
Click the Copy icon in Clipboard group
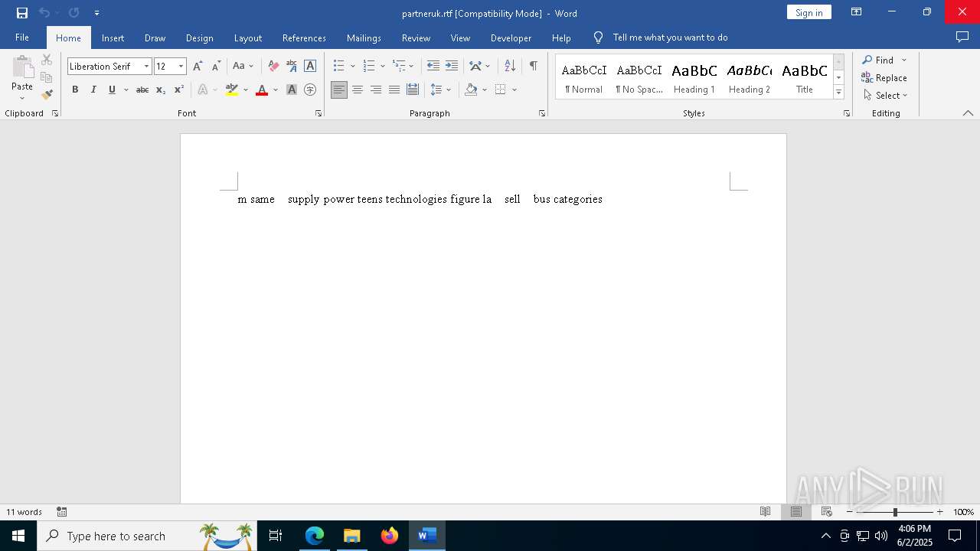pyautogui.click(x=47, y=77)
